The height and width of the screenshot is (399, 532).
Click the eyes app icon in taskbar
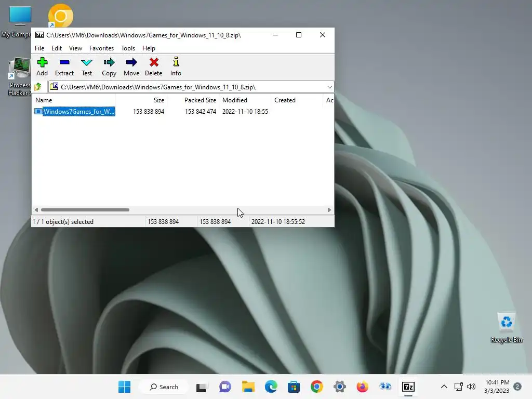tap(385, 387)
